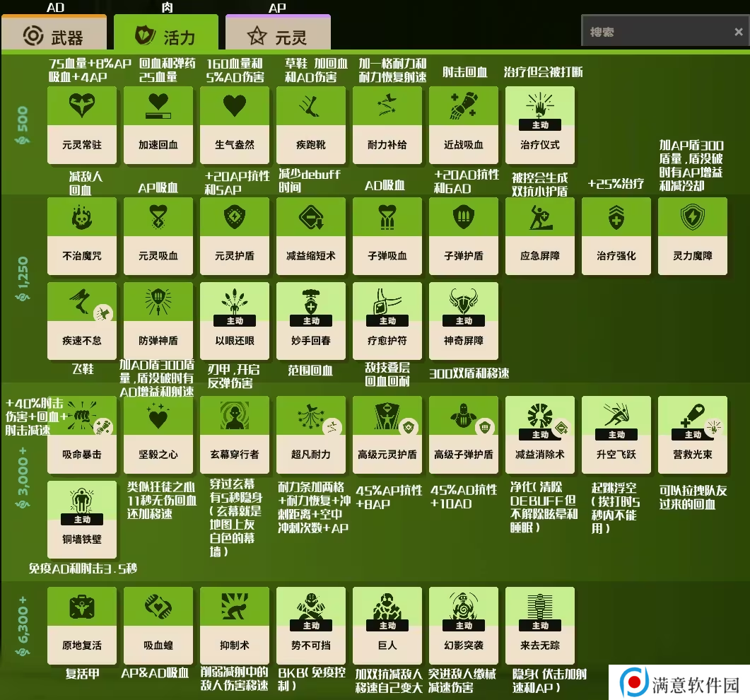Click the 6,300+ price tier label
This screenshot has width=750, height=700.
[x=22, y=626]
